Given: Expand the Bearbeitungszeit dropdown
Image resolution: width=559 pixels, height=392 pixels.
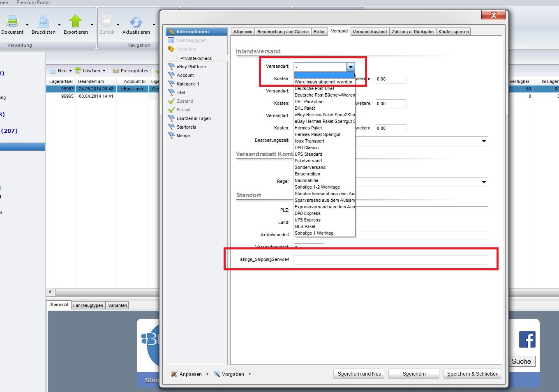Looking at the screenshot, I should pyautogui.click(x=484, y=141).
